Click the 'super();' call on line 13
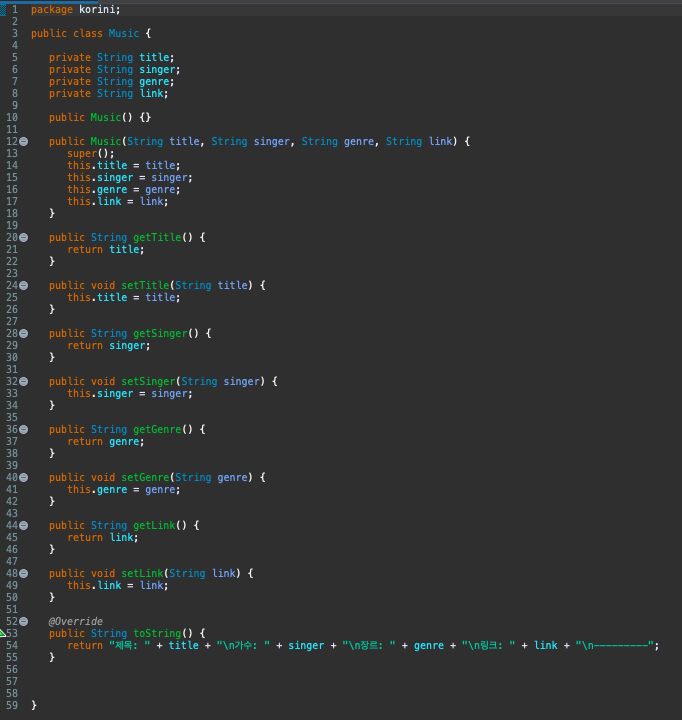 (x=90, y=153)
